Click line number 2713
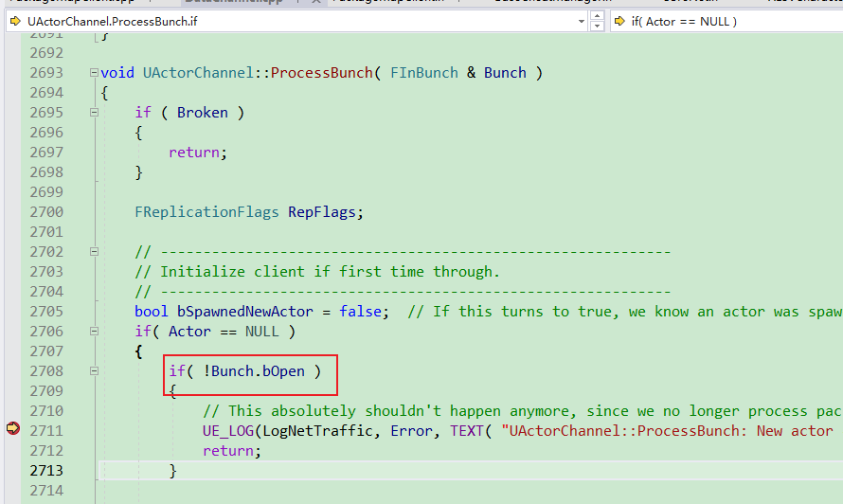This screenshot has width=843, height=504. coord(46,471)
